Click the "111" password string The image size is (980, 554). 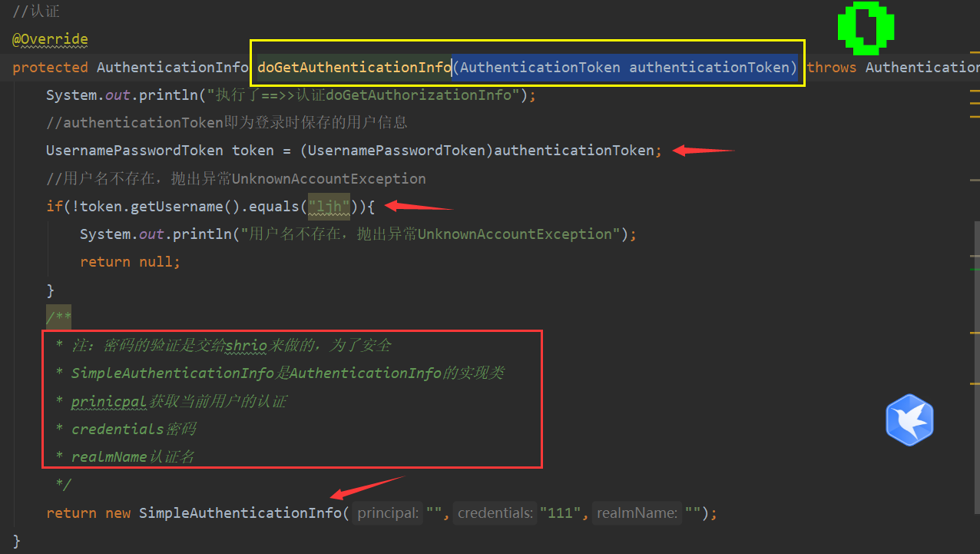click(x=560, y=513)
